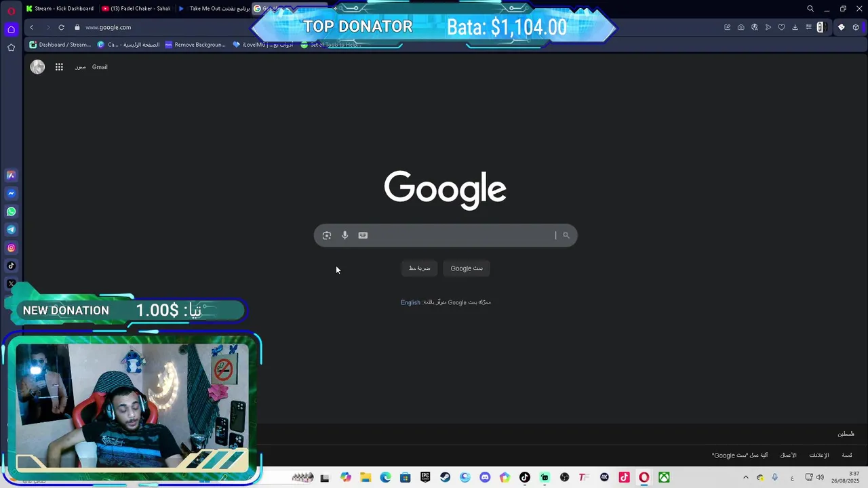868x488 pixels.
Task: Click the I'm Feeling Lucky button
Action: pyautogui.click(x=419, y=268)
